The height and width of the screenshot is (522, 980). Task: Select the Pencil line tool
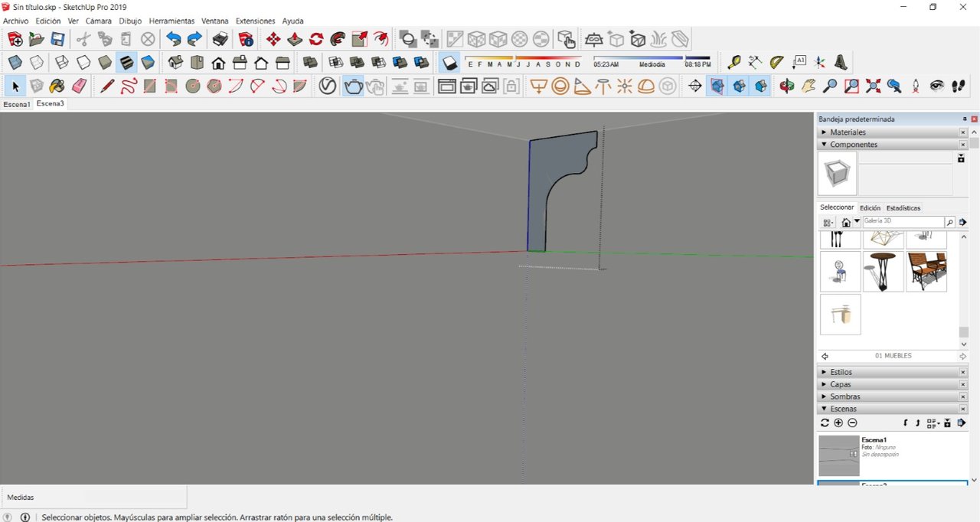(x=107, y=86)
